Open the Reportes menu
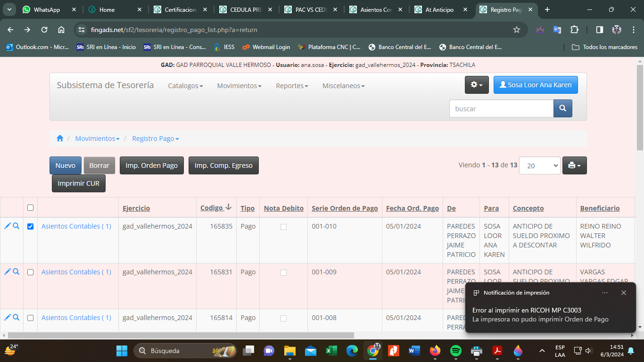The width and height of the screenshot is (644, 362). (x=292, y=86)
